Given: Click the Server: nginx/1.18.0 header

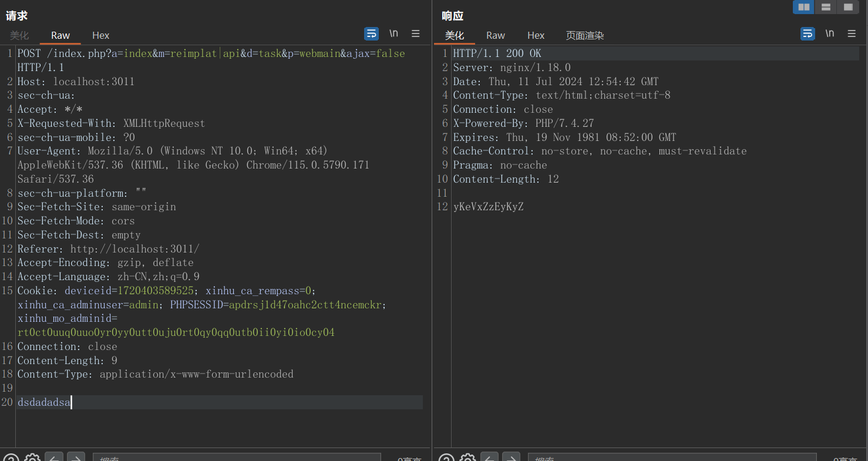Looking at the screenshot, I should pos(512,68).
